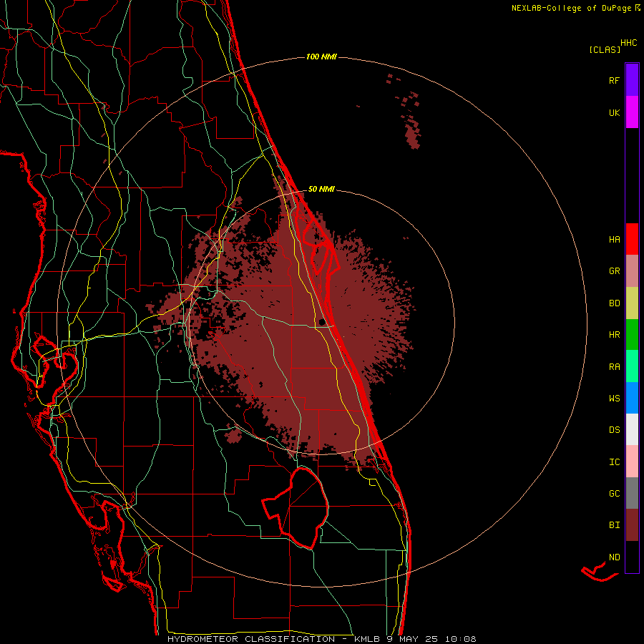Click the UK magenta legend swatch

coord(632,112)
